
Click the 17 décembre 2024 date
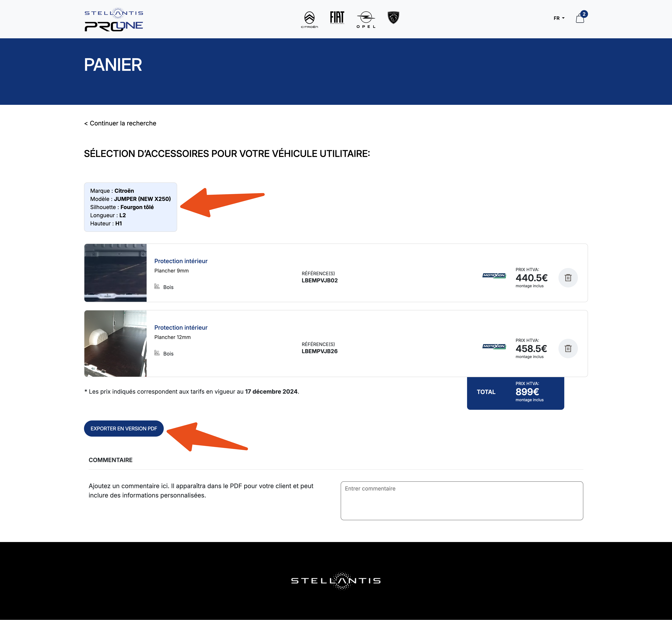coord(271,391)
